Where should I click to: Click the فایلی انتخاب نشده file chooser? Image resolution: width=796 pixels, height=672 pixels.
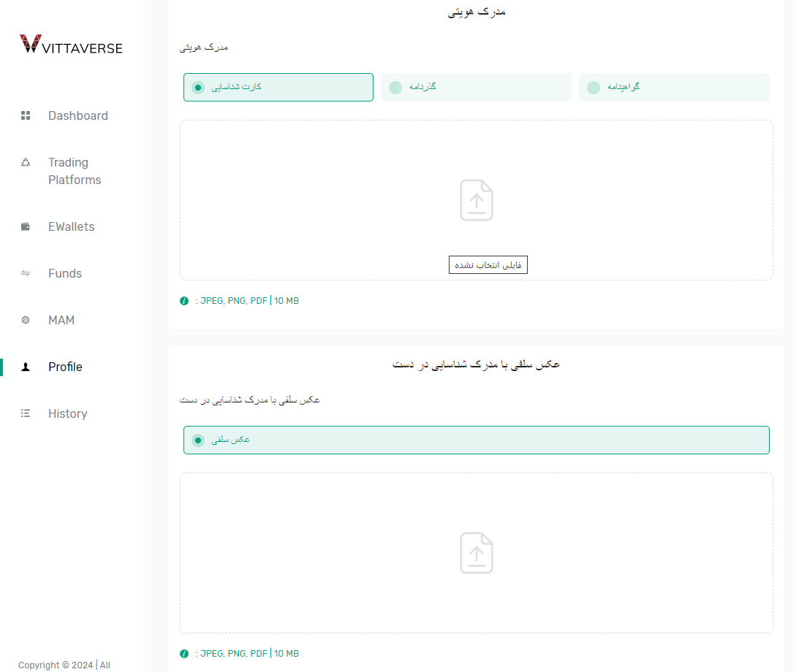tap(488, 264)
